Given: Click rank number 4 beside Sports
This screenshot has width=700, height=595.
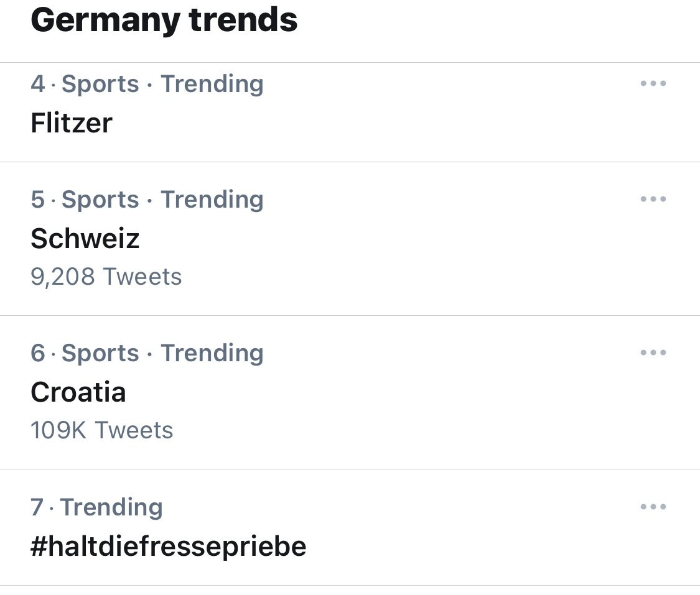Looking at the screenshot, I should [x=38, y=84].
